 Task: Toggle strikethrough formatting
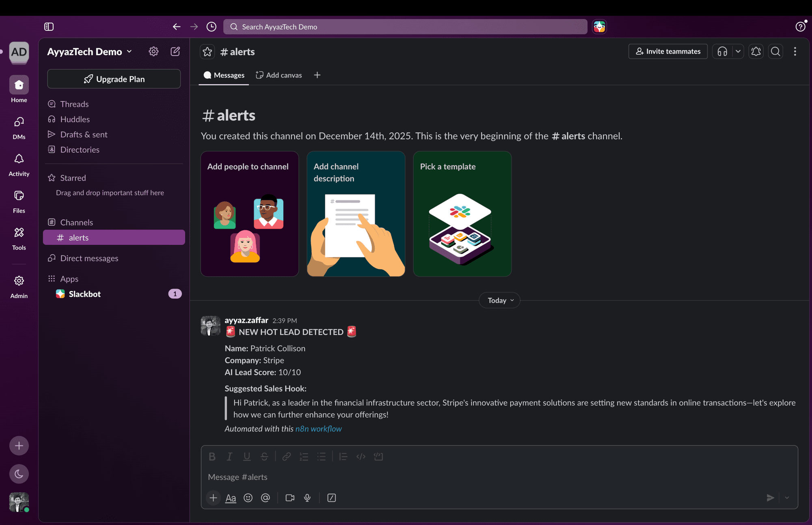(x=264, y=457)
